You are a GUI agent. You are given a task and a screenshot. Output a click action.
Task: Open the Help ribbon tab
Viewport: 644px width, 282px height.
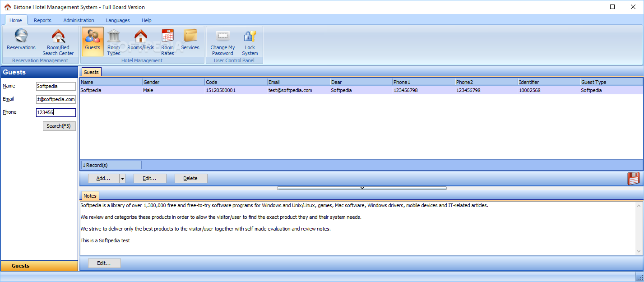tap(147, 20)
